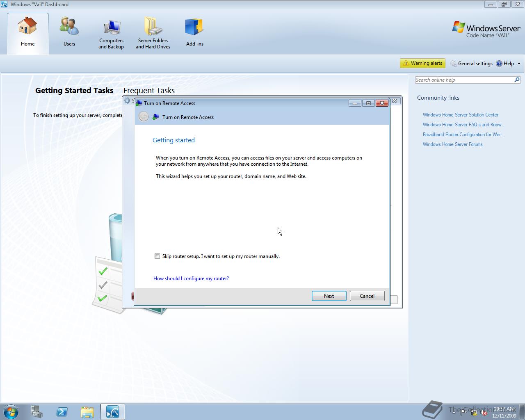This screenshot has height=420, width=525.
Task: Expand the dropdown arrow next to Help
Action: tap(519, 64)
